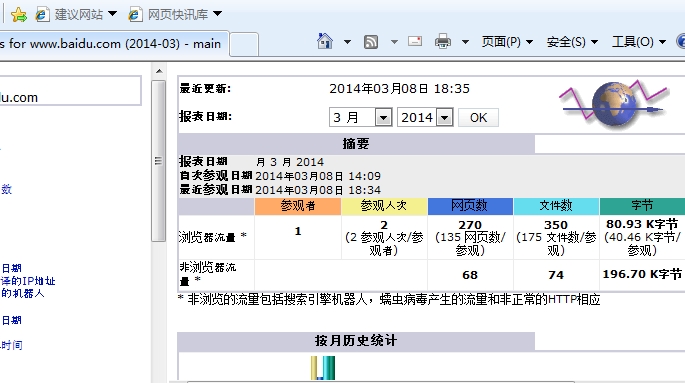
Task: Click the 196.70 K字节 value
Action: point(642,274)
